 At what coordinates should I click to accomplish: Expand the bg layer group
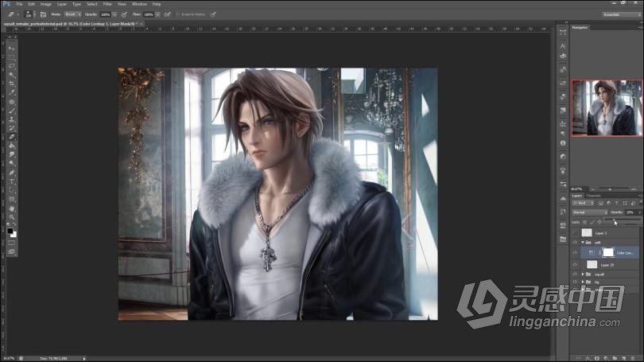click(583, 282)
